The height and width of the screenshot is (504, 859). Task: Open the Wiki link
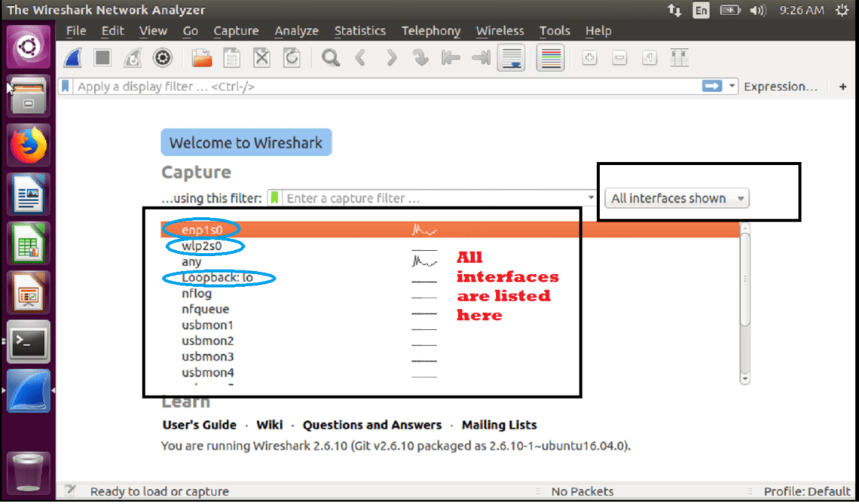point(270,425)
